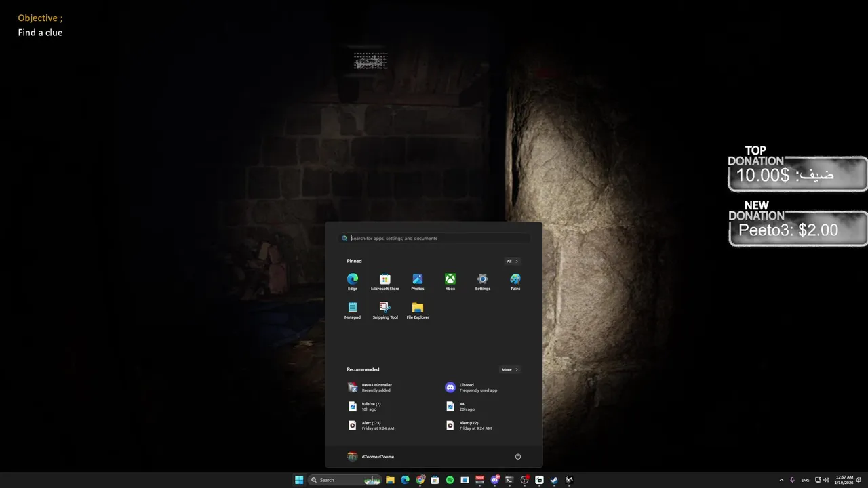Switch to OBS Studio on the taskbar
Screen dimensions: 868x488
pos(524,480)
